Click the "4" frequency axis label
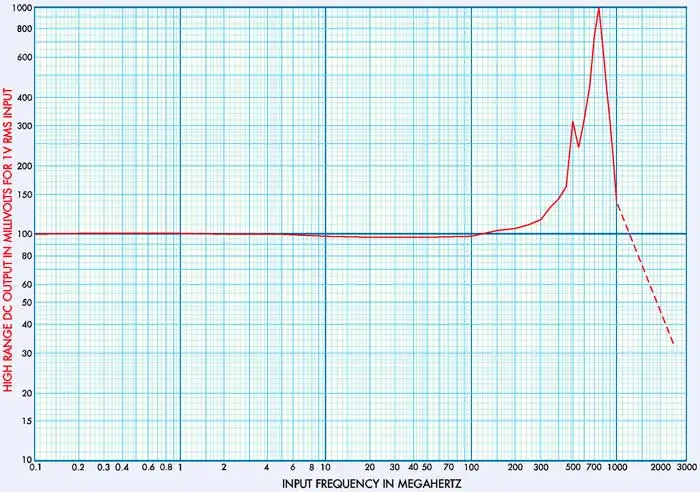The image size is (700, 492). coord(267,467)
